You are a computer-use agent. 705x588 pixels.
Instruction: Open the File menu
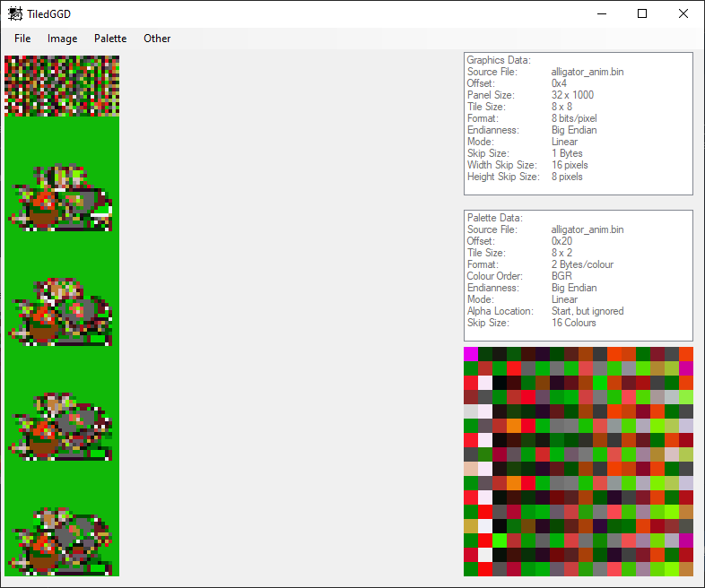tap(22, 39)
